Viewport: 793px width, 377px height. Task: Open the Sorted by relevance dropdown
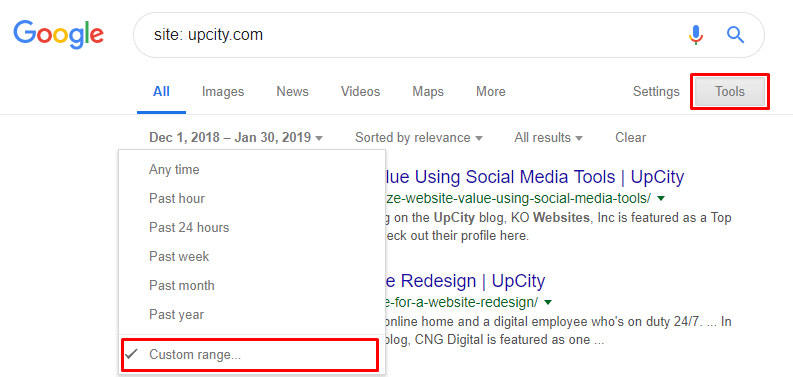point(419,137)
